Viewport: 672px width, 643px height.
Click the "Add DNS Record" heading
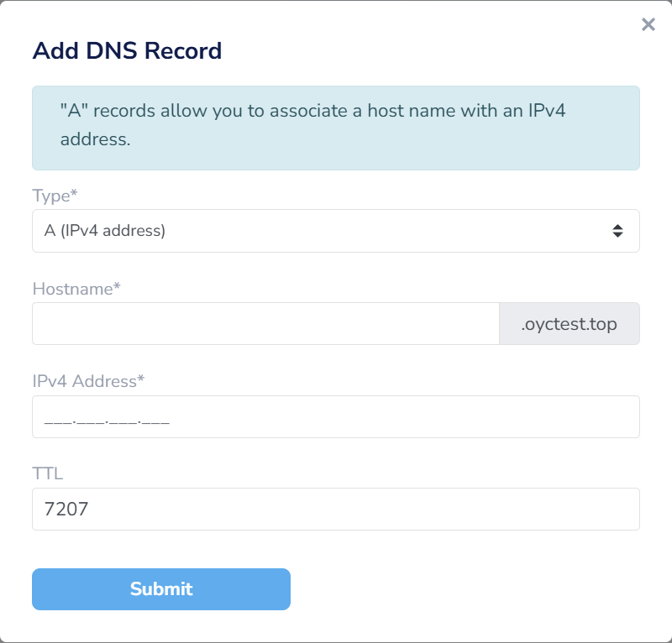(x=127, y=50)
